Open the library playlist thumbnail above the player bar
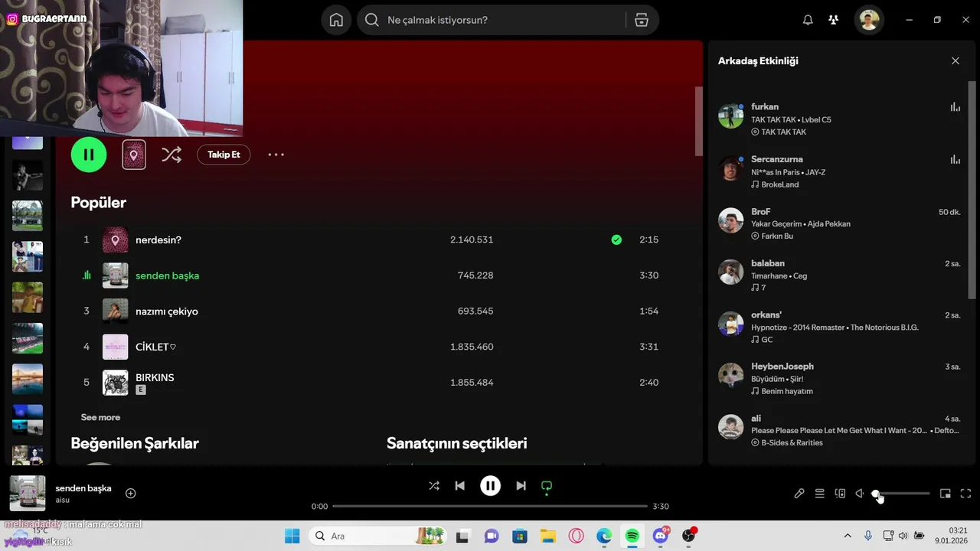980x551 pixels. point(28,455)
